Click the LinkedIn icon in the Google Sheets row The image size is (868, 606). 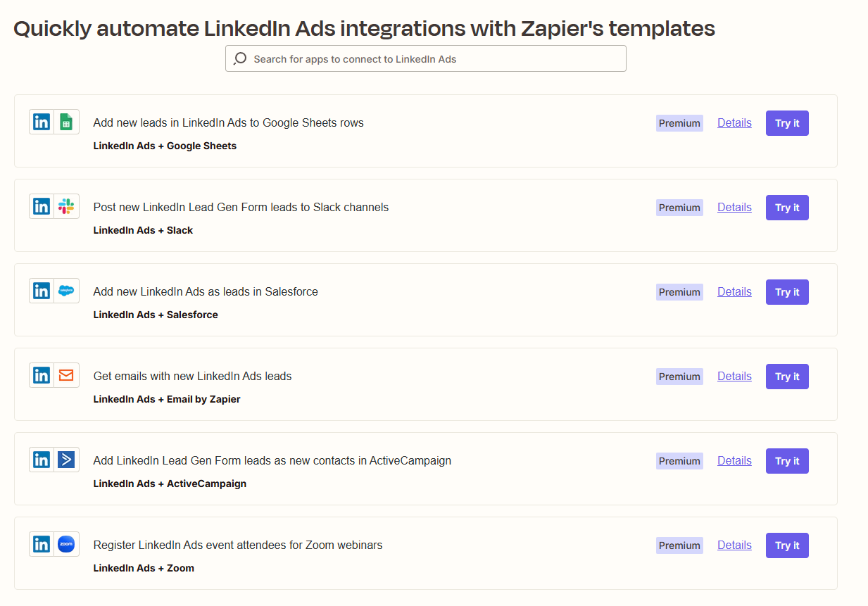(42, 122)
